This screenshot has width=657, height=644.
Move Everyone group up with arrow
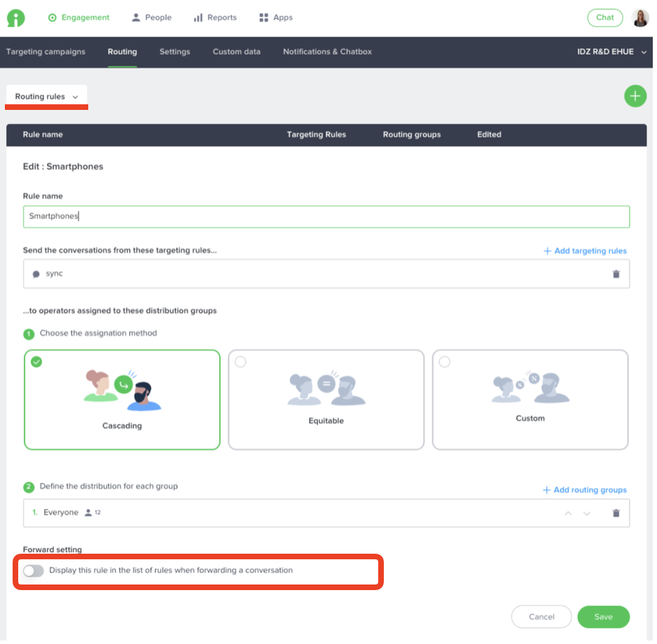click(568, 513)
